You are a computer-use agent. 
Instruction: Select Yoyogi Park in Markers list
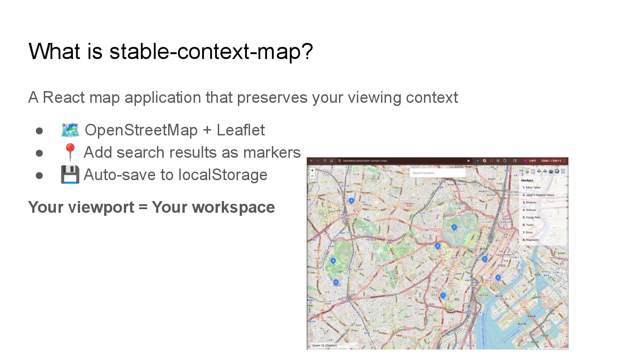tap(533, 218)
